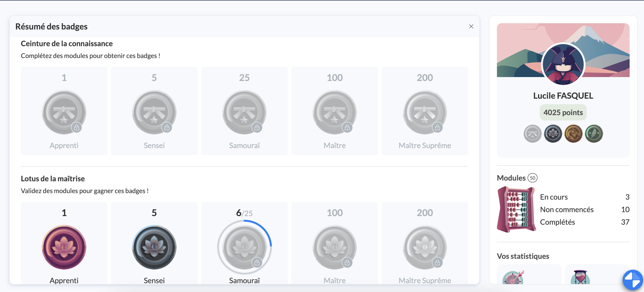Click the 4025 points pill

click(563, 112)
